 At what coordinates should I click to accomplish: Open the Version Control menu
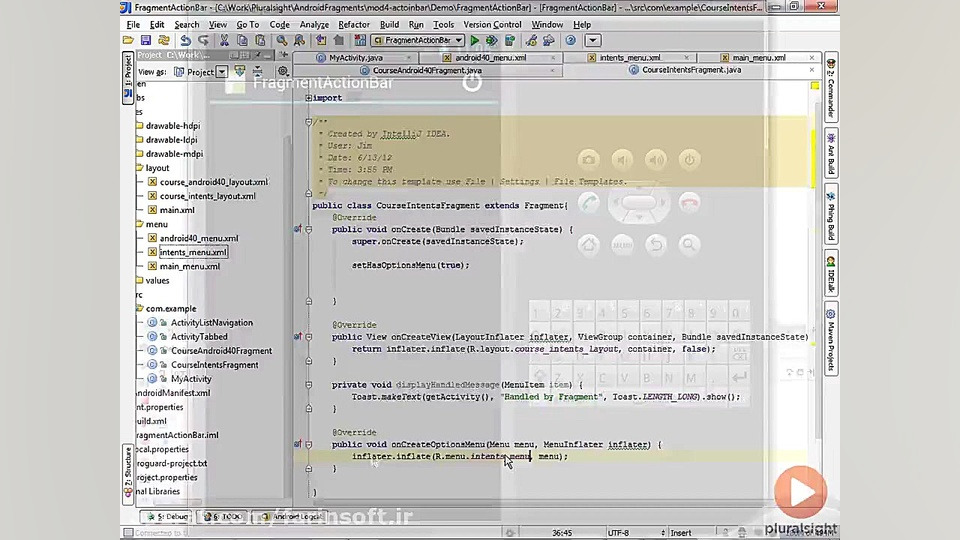[492, 24]
